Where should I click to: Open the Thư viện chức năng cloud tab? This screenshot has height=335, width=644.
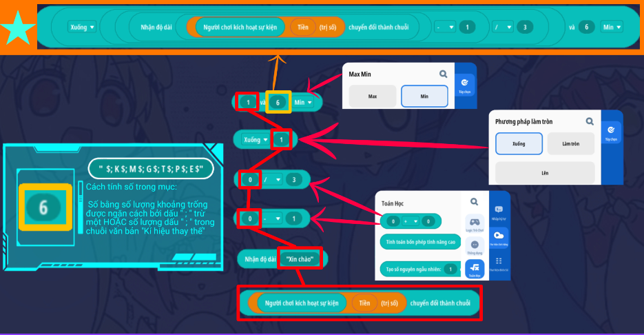(499, 236)
